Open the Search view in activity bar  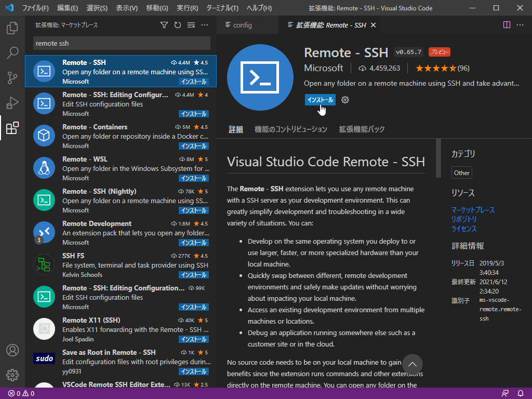tap(12, 53)
